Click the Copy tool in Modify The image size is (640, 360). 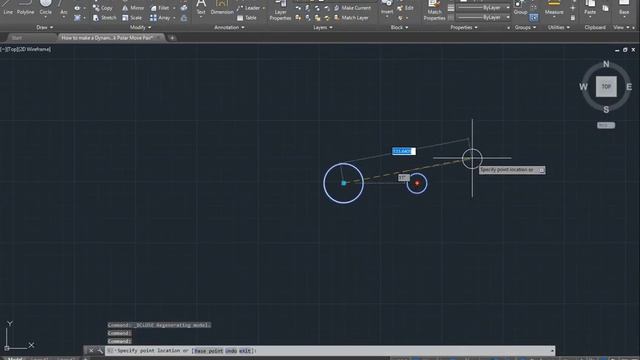102,8
